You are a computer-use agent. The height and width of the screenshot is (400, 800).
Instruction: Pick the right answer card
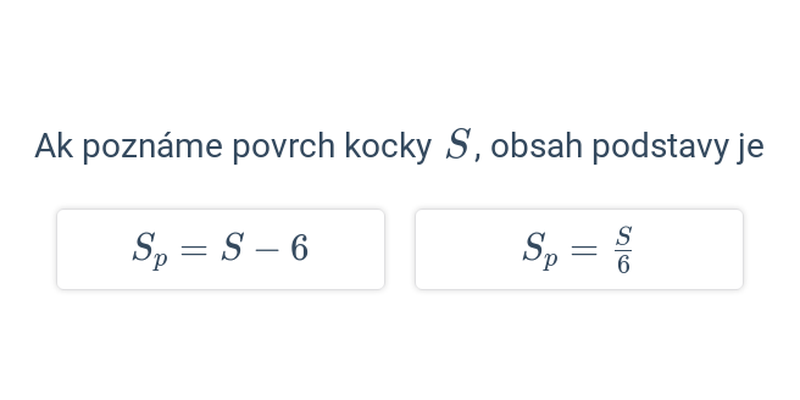pos(579,249)
